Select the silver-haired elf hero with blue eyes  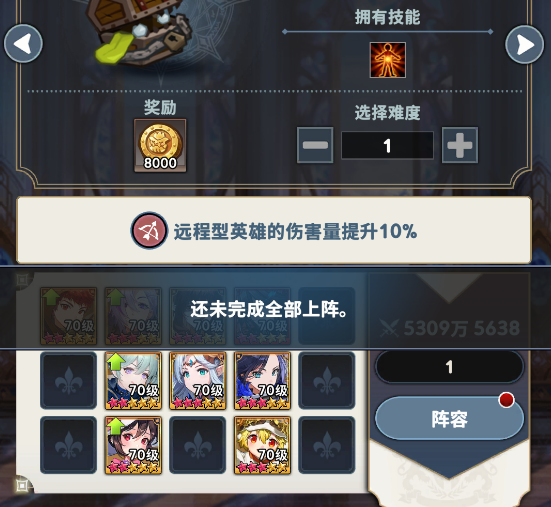[x=198, y=381]
